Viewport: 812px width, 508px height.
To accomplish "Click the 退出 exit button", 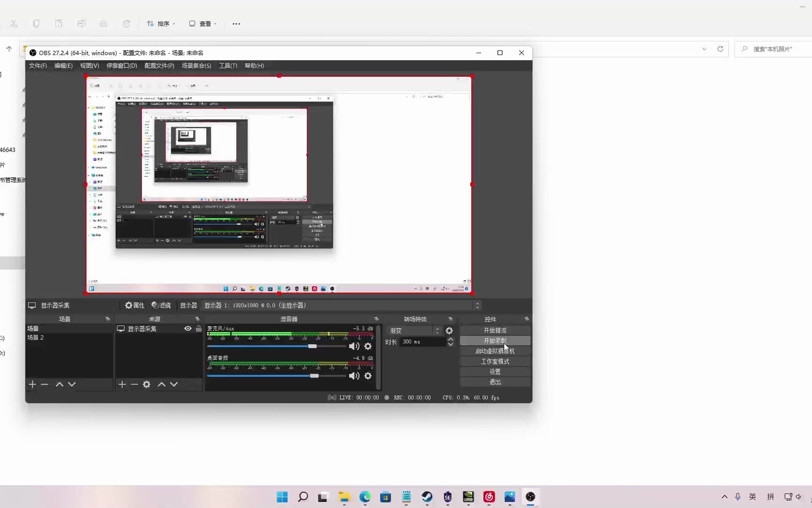I will [x=495, y=382].
